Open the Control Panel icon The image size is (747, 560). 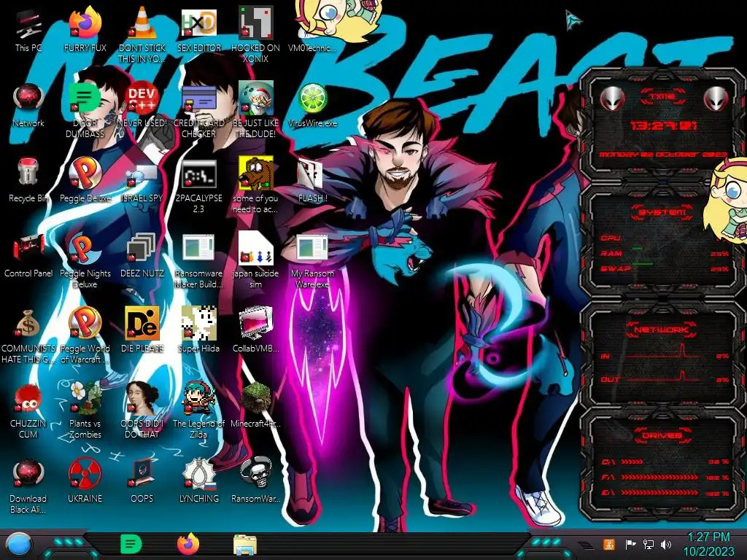pyautogui.click(x=28, y=255)
